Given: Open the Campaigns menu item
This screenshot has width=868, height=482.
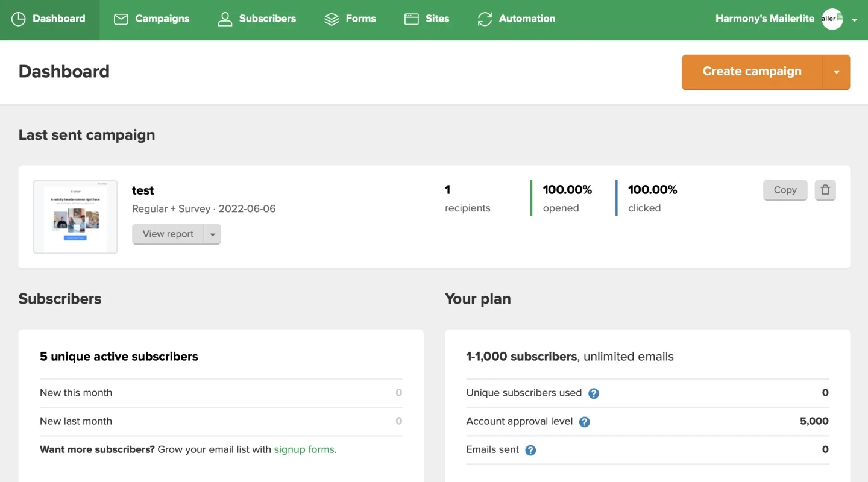Looking at the screenshot, I should [162, 19].
